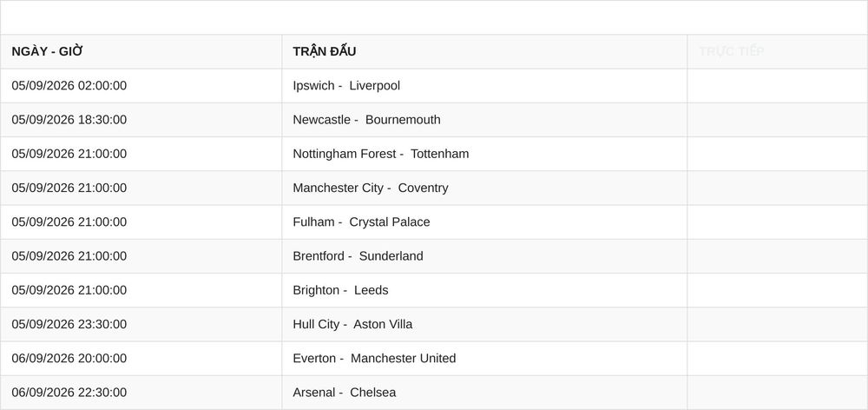Click the Arsenal - Chelsea fixture
Screen dimensions: 868x410
click(345, 393)
